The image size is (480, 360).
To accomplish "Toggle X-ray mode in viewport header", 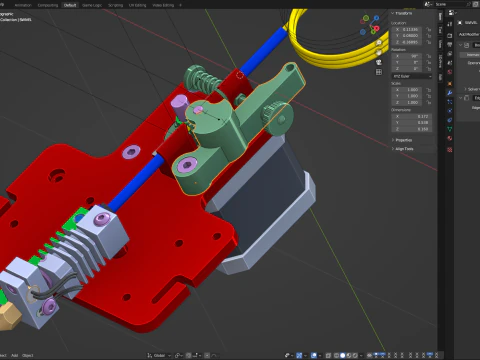I will (x=328, y=355).
